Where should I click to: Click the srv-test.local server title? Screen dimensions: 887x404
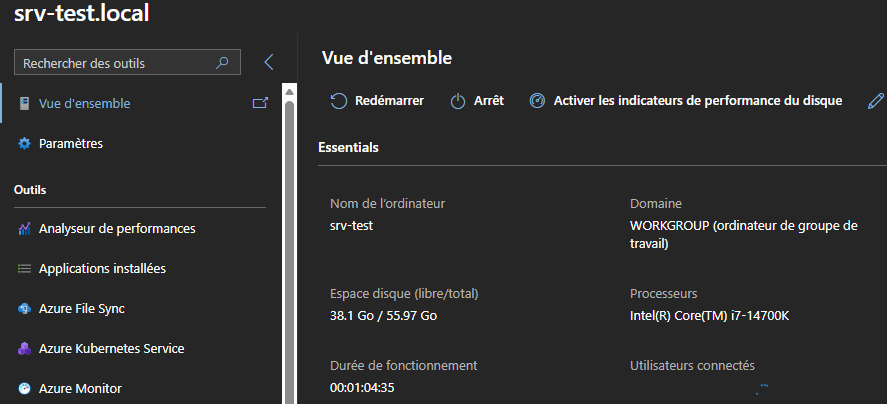(82, 16)
